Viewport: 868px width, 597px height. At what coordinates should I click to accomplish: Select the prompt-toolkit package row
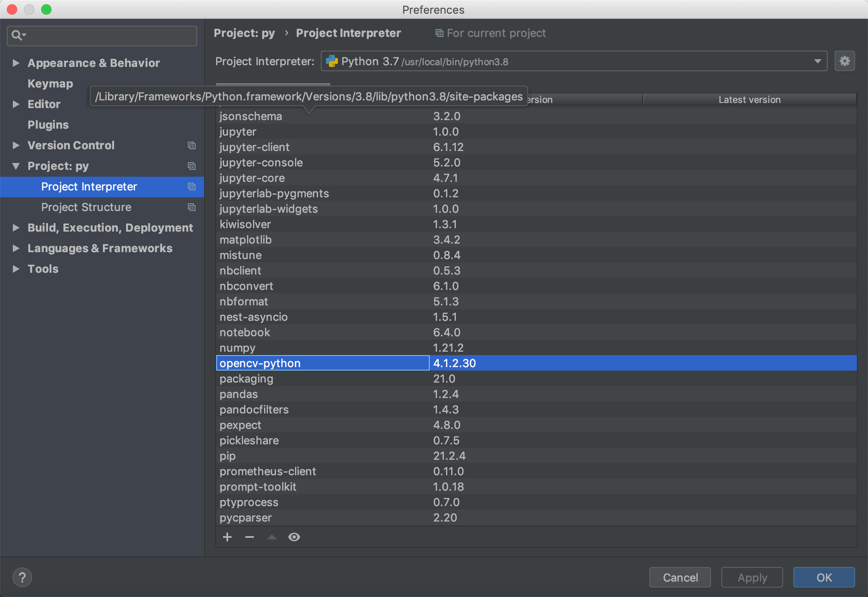536,487
